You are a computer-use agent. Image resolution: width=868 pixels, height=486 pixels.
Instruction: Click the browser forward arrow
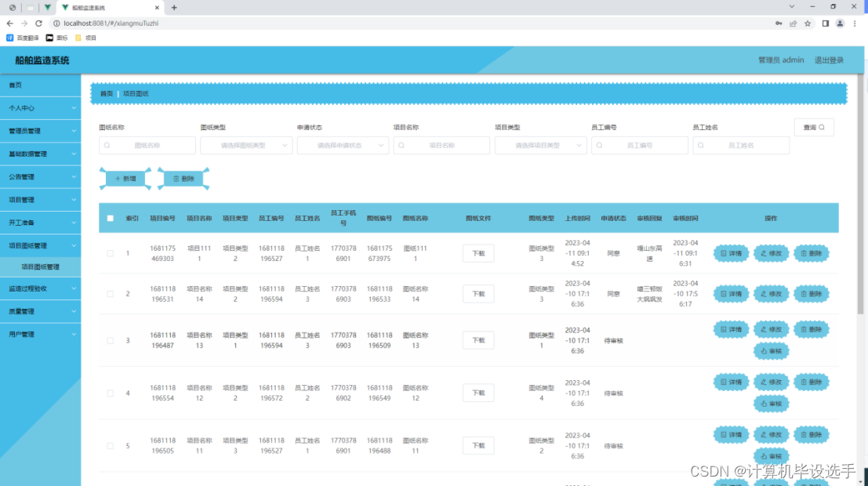pyautogui.click(x=24, y=24)
